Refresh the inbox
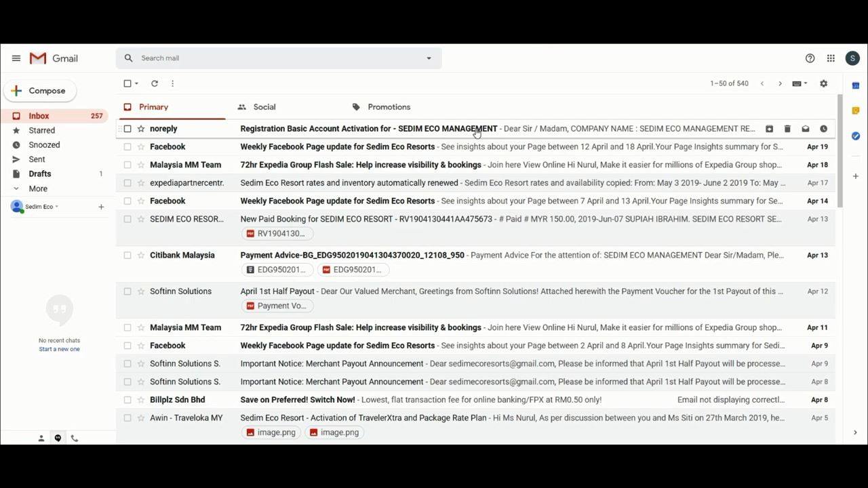 click(155, 83)
